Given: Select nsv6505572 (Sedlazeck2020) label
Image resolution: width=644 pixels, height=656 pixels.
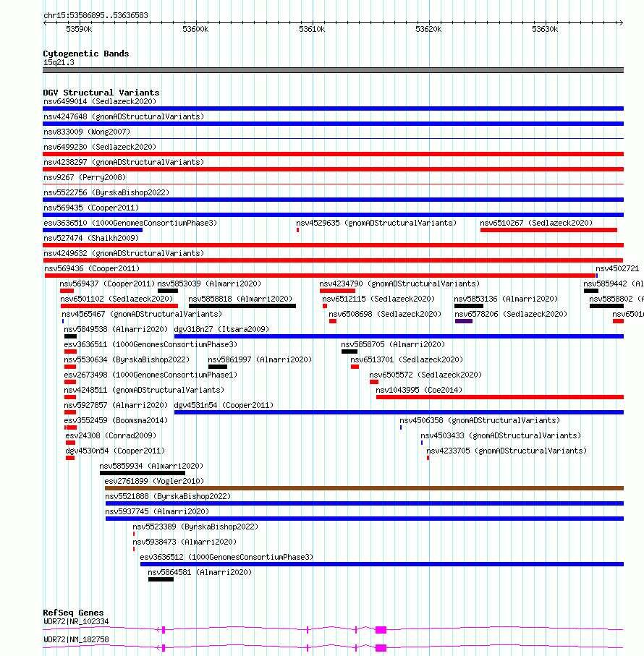Looking at the screenshot, I should pos(425,375).
